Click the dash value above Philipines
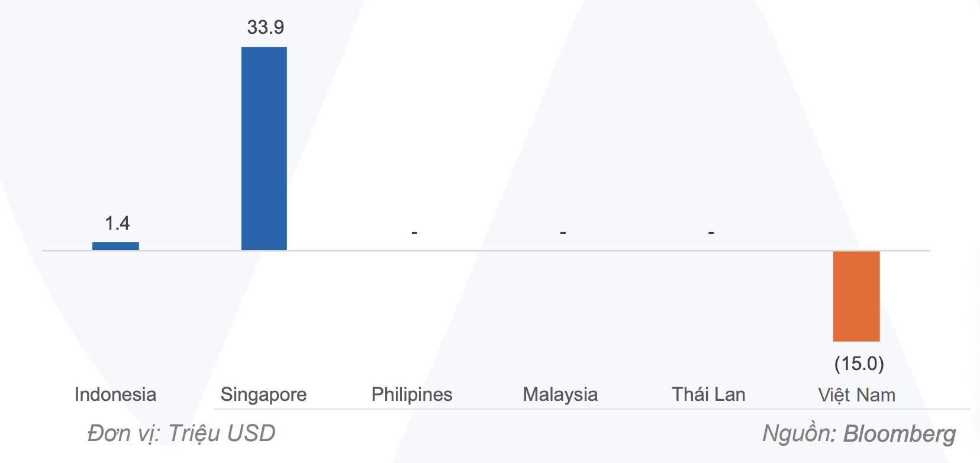Screen dimensions: 980x463 [414, 233]
